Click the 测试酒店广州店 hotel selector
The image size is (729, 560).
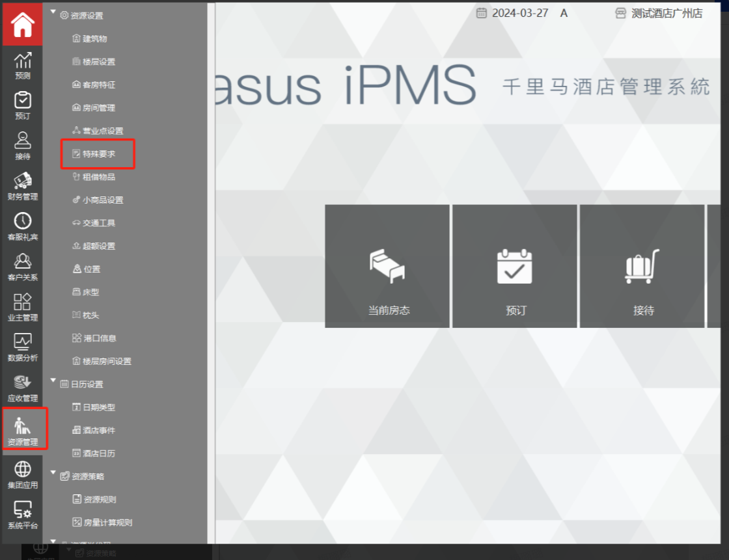point(659,13)
